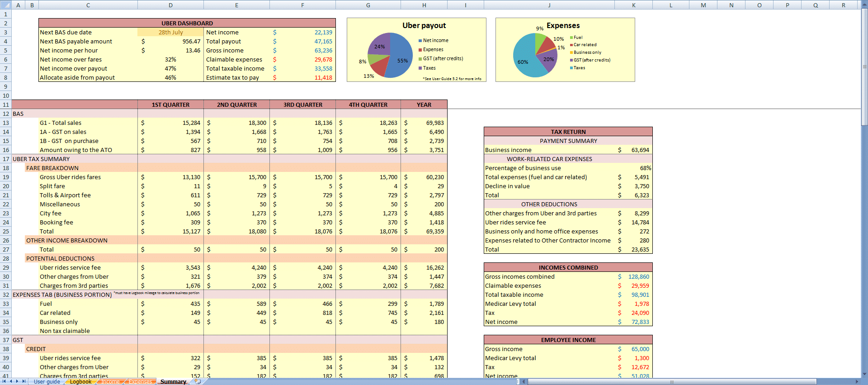Click Car related legend swatch in Expenses chart
868x385 pixels.
[x=571, y=45]
